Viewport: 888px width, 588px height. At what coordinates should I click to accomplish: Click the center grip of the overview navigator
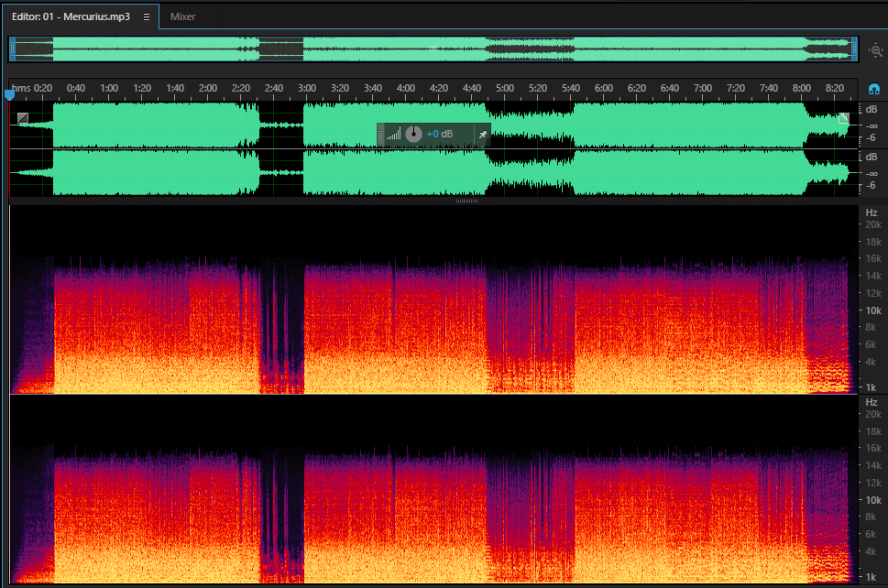click(x=433, y=49)
